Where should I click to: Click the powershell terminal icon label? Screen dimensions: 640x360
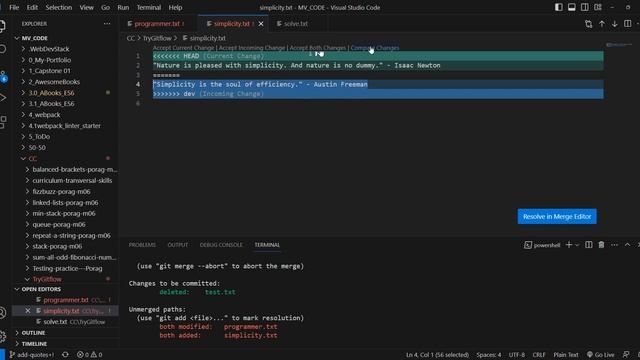tap(542, 245)
